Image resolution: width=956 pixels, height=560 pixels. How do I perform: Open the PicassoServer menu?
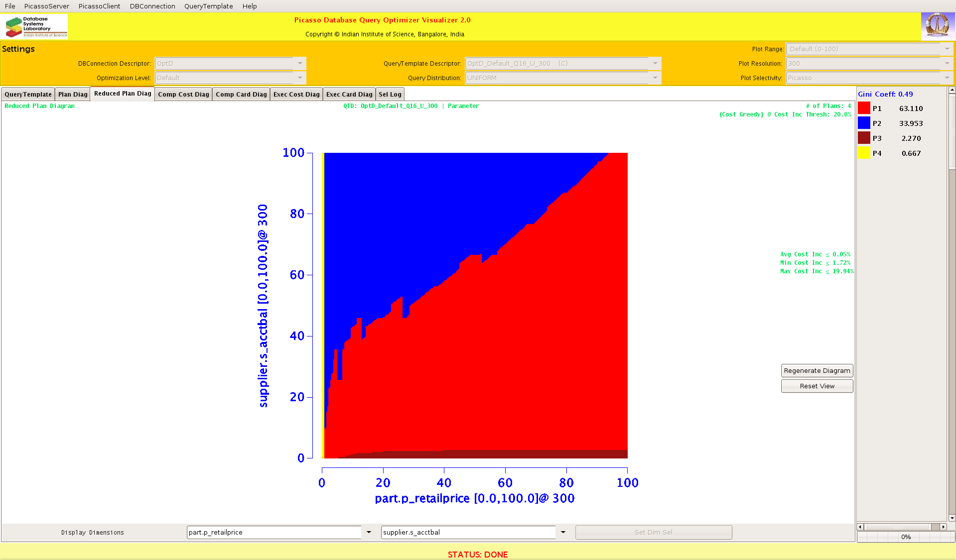(47, 6)
